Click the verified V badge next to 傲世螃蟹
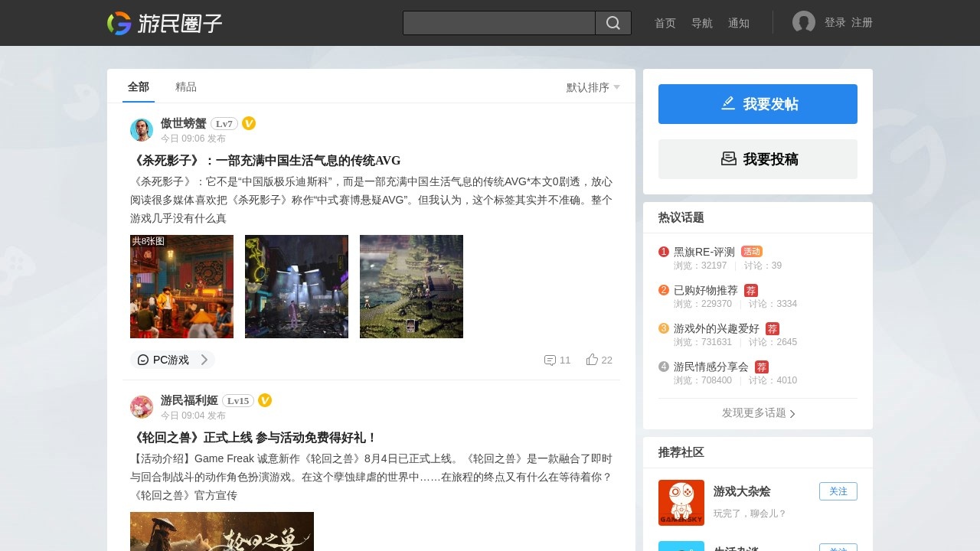 click(x=249, y=123)
